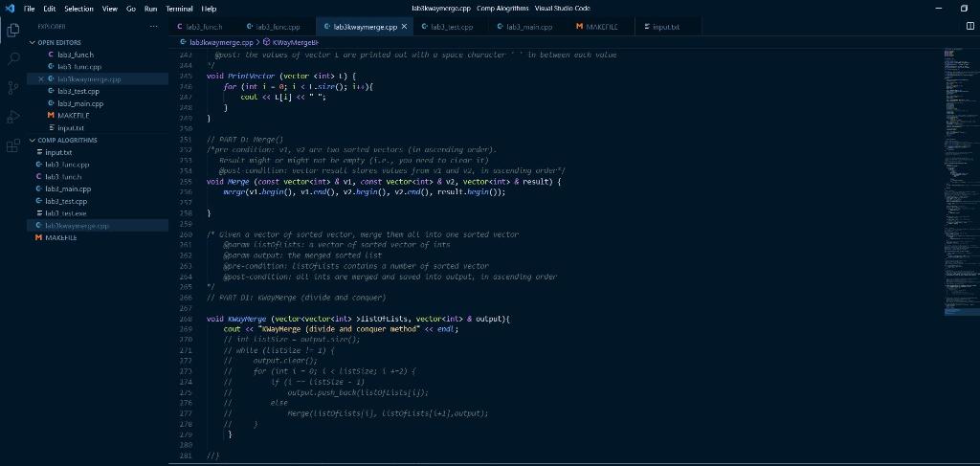This screenshot has height=466, width=980.
Task: Click the commented 'output.clear();' line
Action: pyautogui.click(x=270, y=361)
